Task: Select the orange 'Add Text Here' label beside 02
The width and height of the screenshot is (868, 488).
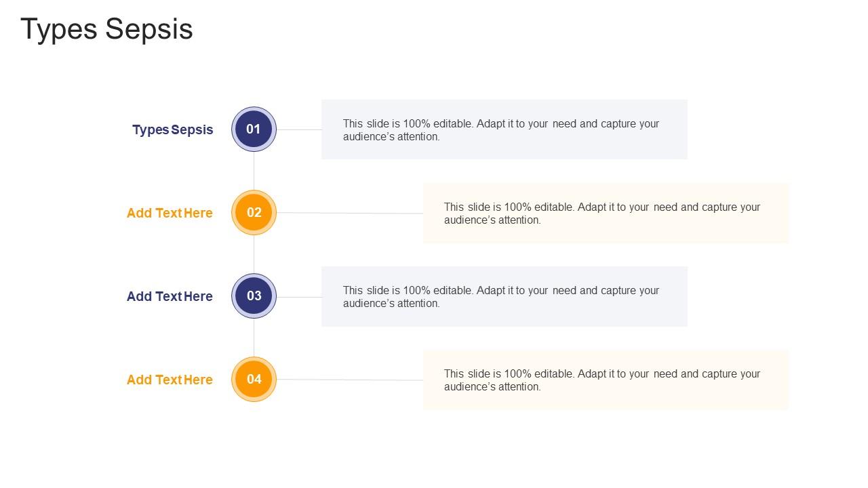Action: [170, 213]
